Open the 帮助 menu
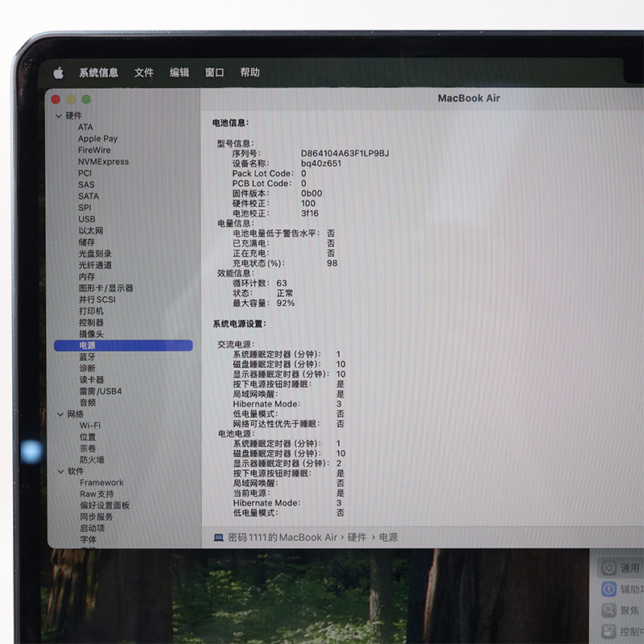This screenshot has height=644, width=644. tap(250, 72)
